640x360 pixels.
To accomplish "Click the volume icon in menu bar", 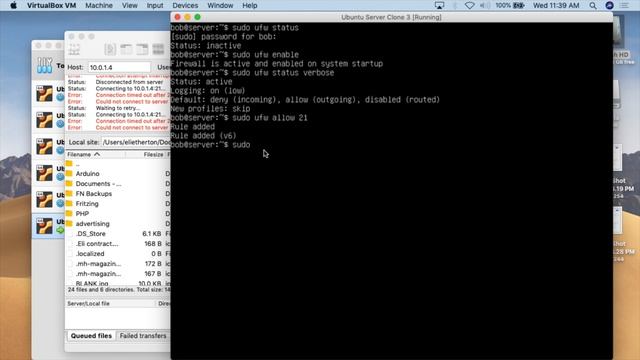I will 484,6.
